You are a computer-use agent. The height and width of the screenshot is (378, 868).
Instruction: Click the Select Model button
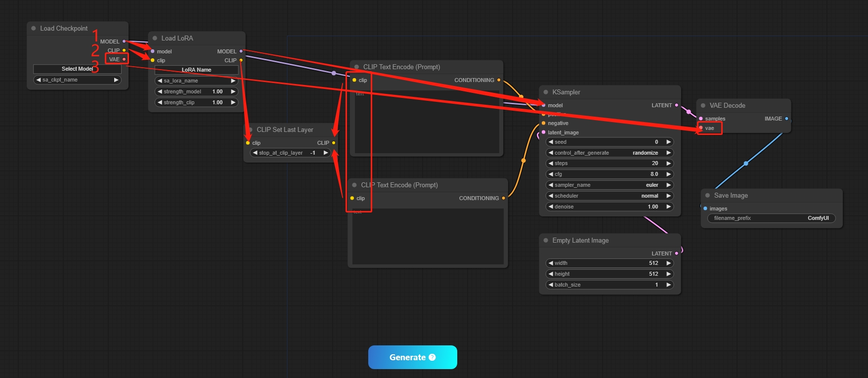pos(77,69)
